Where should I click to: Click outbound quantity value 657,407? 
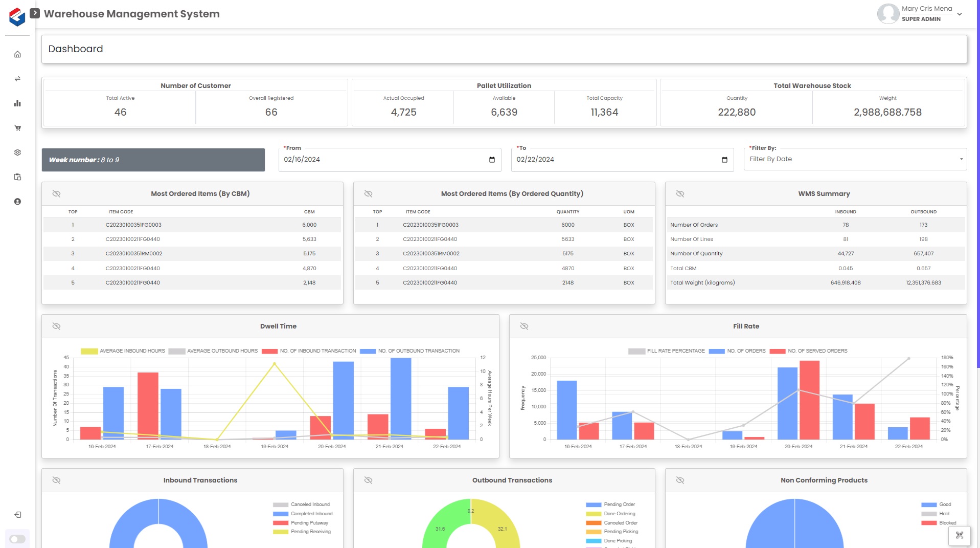click(923, 254)
